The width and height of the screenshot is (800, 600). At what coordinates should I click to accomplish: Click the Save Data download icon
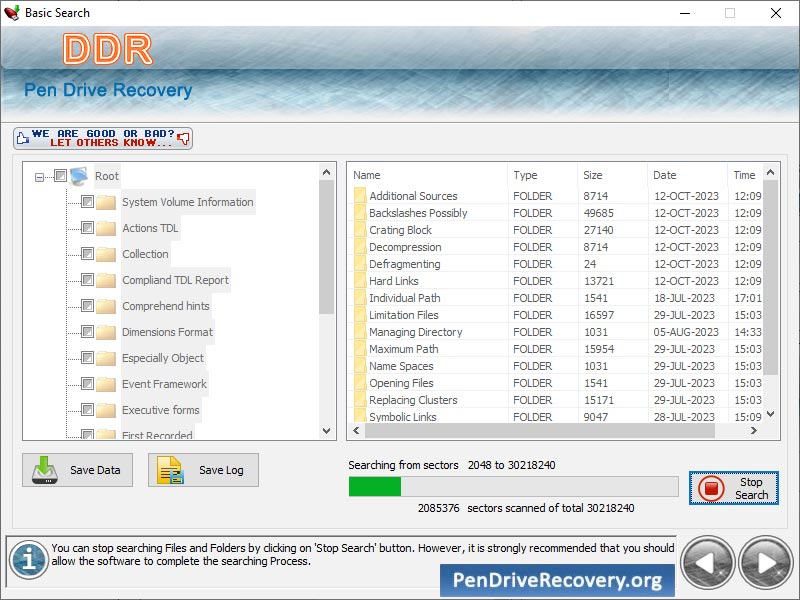[x=46, y=470]
